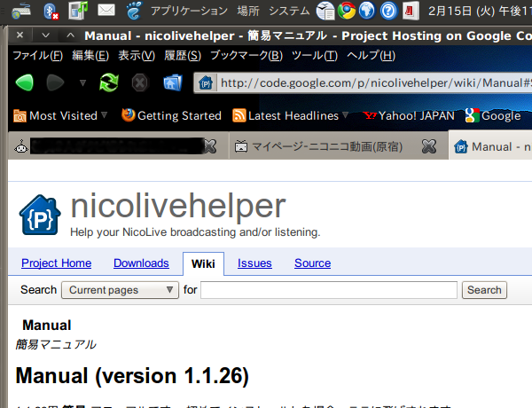
Task: Click the clock notes panel icon
Action: tap(325, 11)
